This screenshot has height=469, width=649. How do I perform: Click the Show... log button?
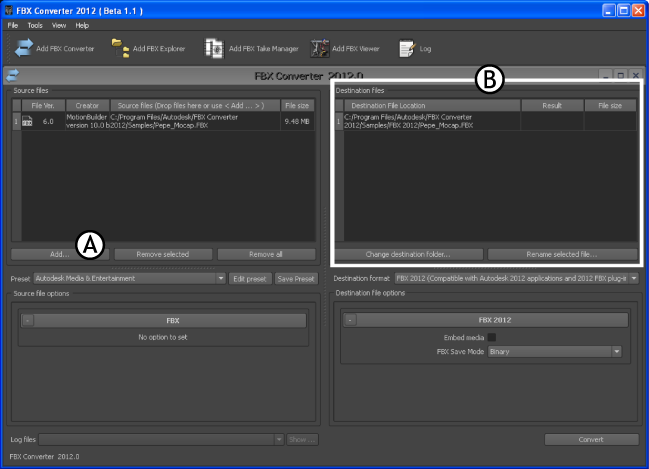[303, 439]
